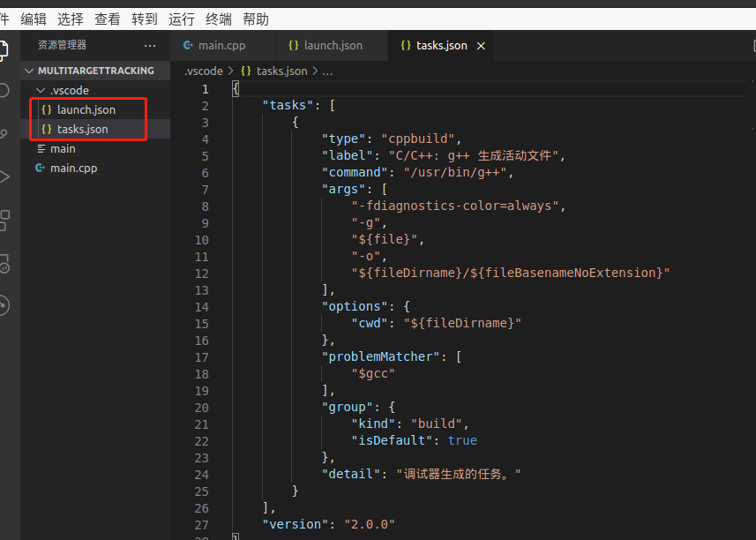This screenshot has height=540, width=756.
Task: Open launch.json in the file explorer
Action: 95,110
